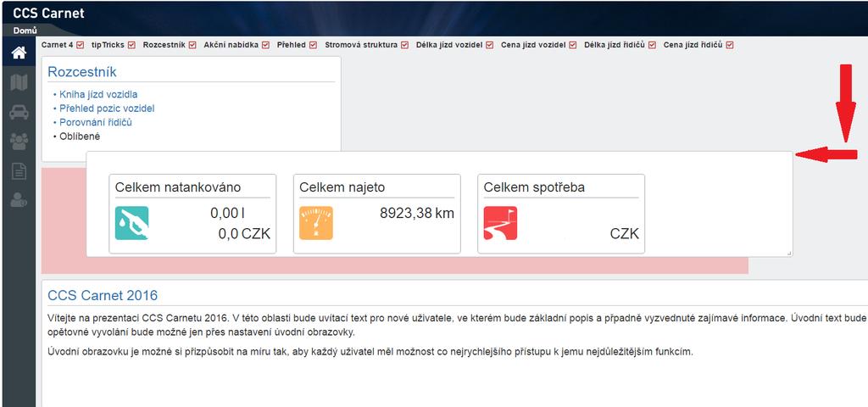
Task: Open the Kniha jízd vozidla link
Action: point(98,95)
